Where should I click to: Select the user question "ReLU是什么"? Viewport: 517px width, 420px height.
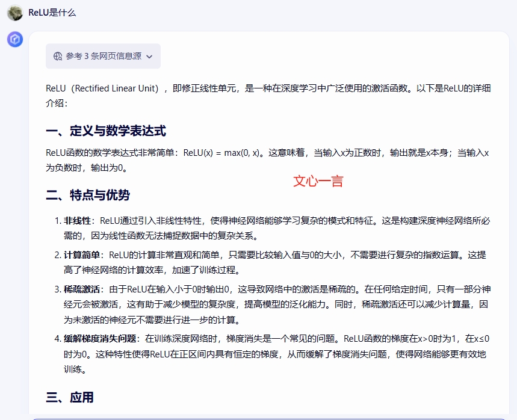pos(52,13)
